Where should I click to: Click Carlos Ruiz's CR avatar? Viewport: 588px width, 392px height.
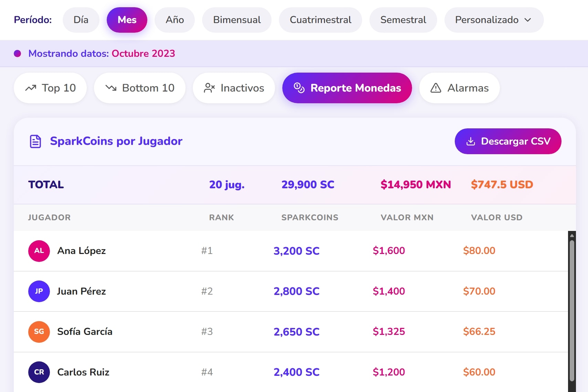[x=39, y=372]
